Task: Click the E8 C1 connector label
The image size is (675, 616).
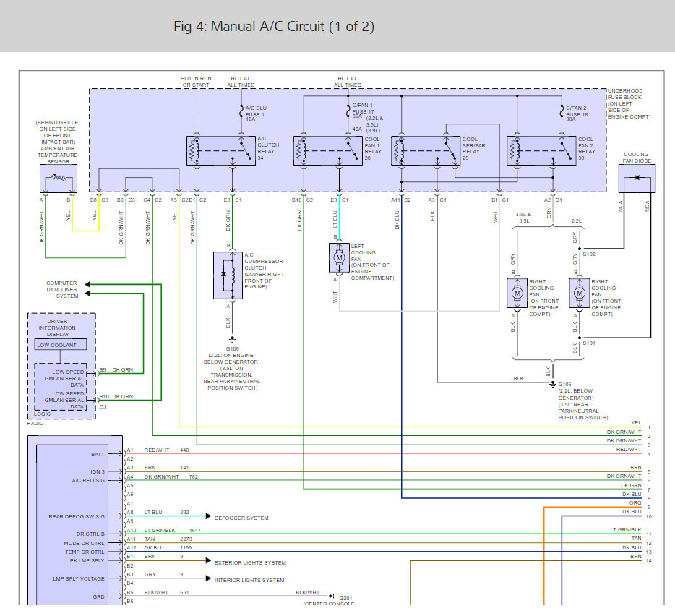Action: click(x=233, y=200)
